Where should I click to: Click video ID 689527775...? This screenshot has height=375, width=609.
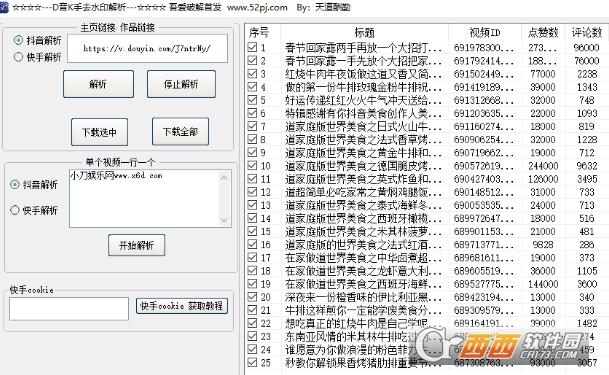point(484,284)
